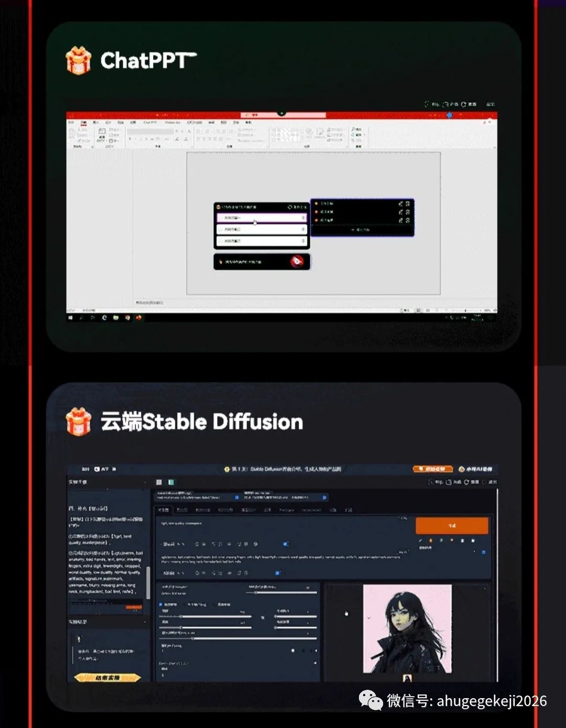Toggle blue checkbox on positive prompt toolbar

point(286,544)
